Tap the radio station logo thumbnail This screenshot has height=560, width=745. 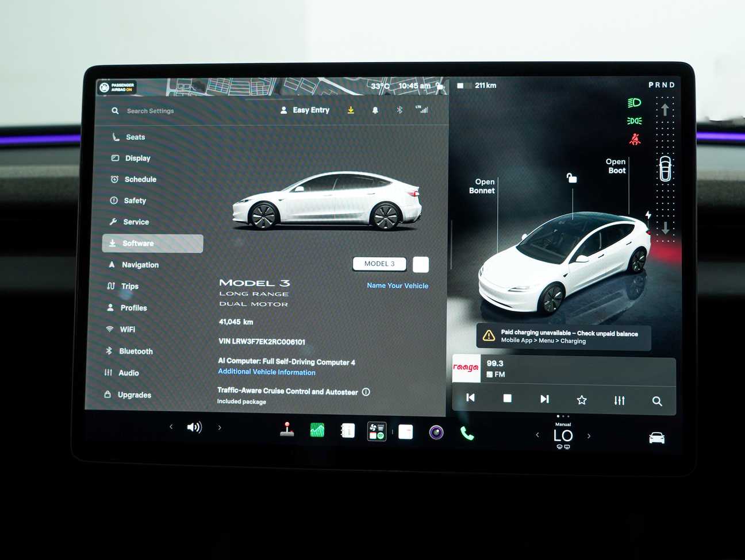(x=466, y=368)
